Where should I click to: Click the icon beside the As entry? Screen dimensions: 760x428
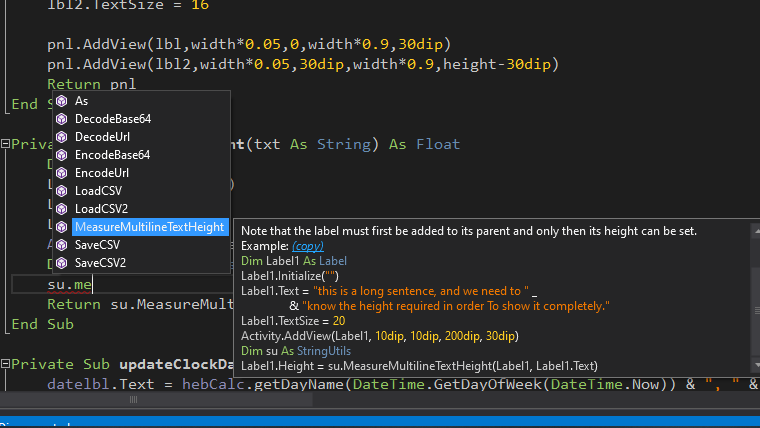coord(62,101)
